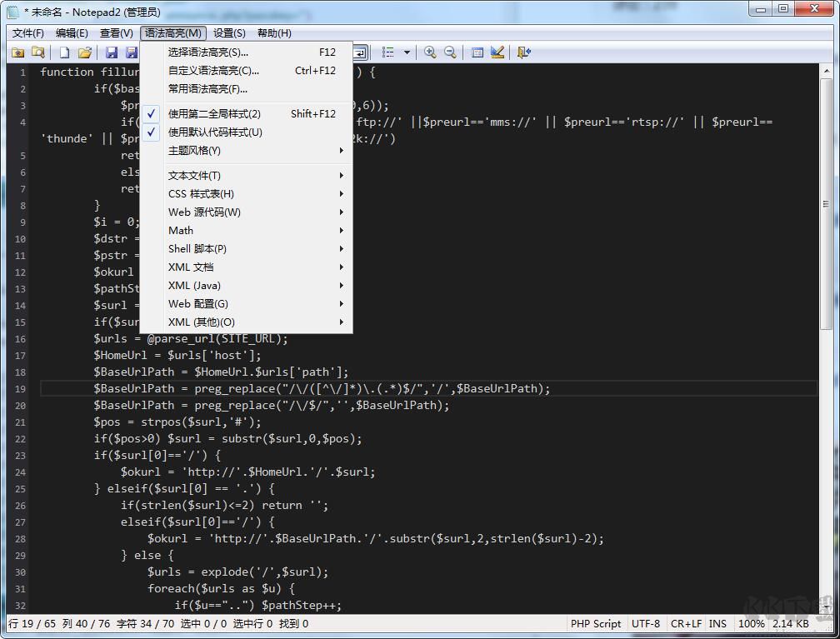This screenshot has width=840, height=639.
Task: Open the dropdown arrow beside the list toolbar icon
Action: tap(407, 52)
